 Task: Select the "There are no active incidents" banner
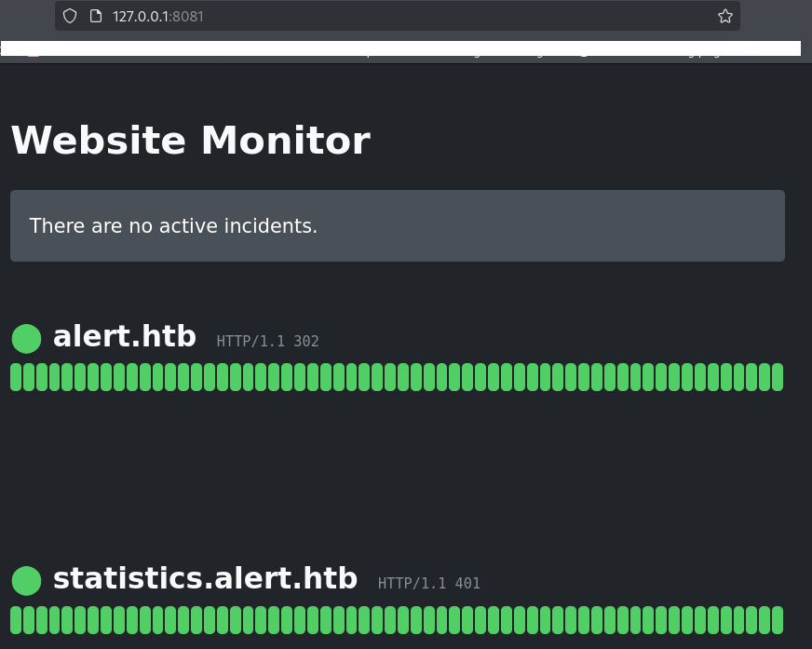(397, 225)
